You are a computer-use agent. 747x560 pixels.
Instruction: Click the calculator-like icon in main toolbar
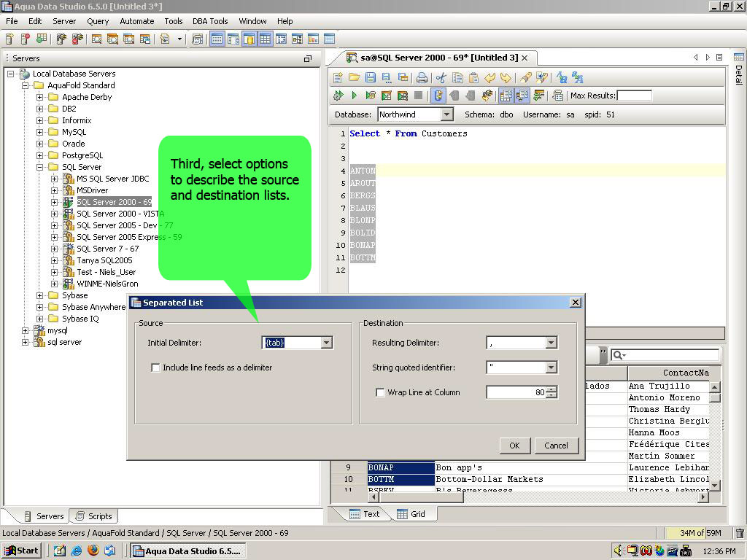197,39
